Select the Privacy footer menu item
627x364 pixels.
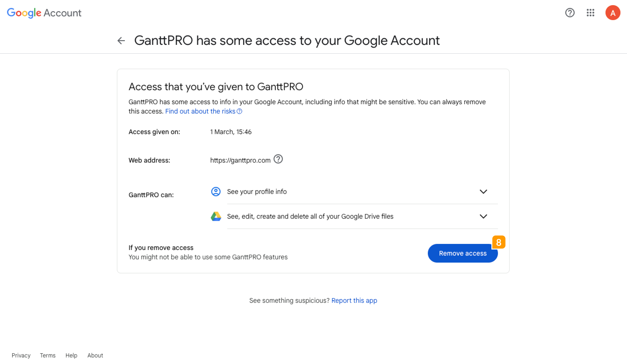[x=21, y=355]
